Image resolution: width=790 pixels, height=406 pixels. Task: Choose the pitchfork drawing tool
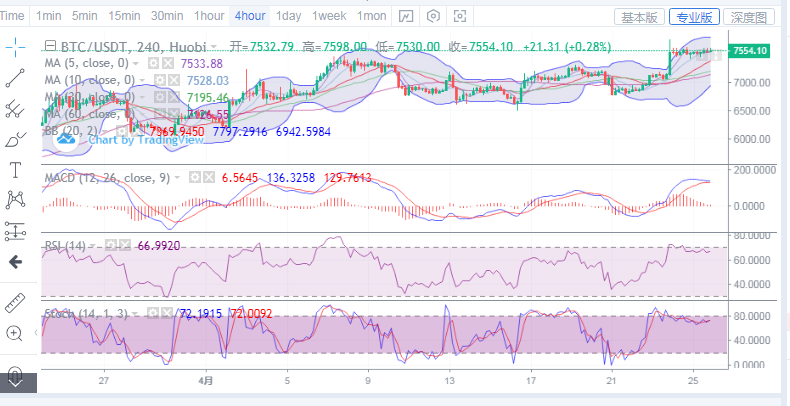[15, 108]
